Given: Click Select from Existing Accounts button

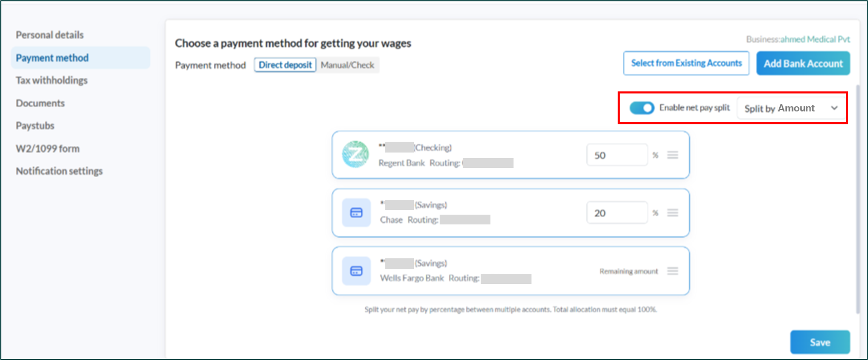Looking at the screenshot, I should point(686,63).
